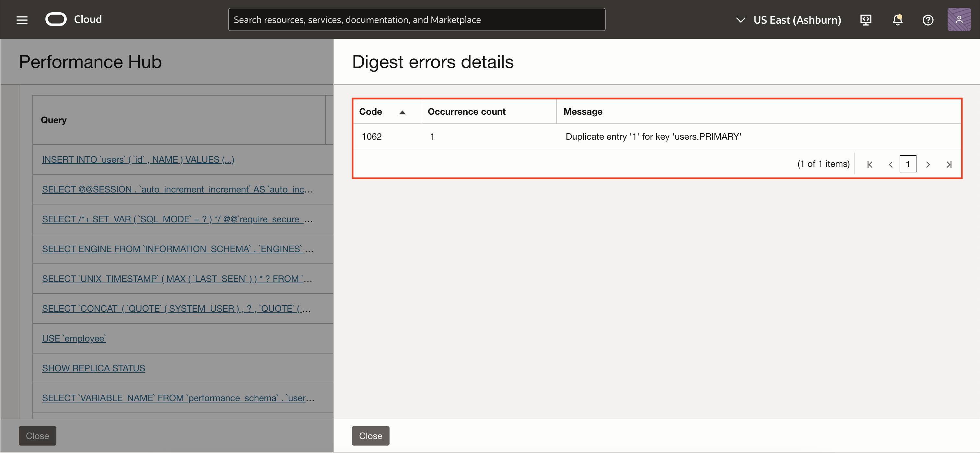Viewport: 980px width, 453px height.
Task: Select the SELECT UNIX_TIMESTAMP query link
Action: [177, 278]
